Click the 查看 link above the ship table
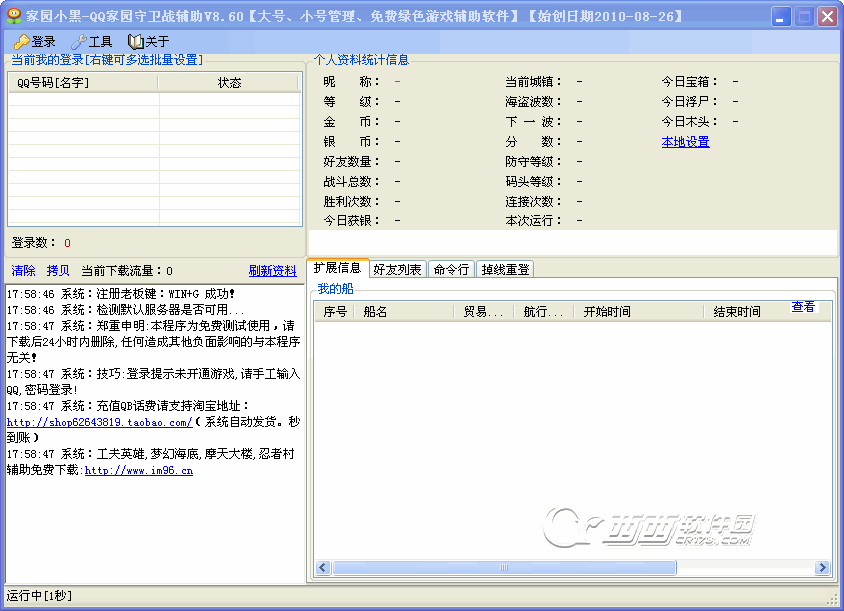844x611 pixels. (x=803, y=307)
